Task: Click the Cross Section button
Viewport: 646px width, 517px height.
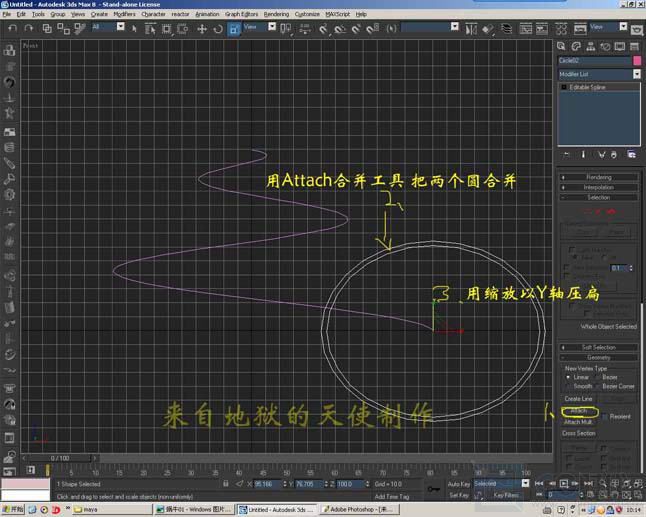Action: coord(579,433)
